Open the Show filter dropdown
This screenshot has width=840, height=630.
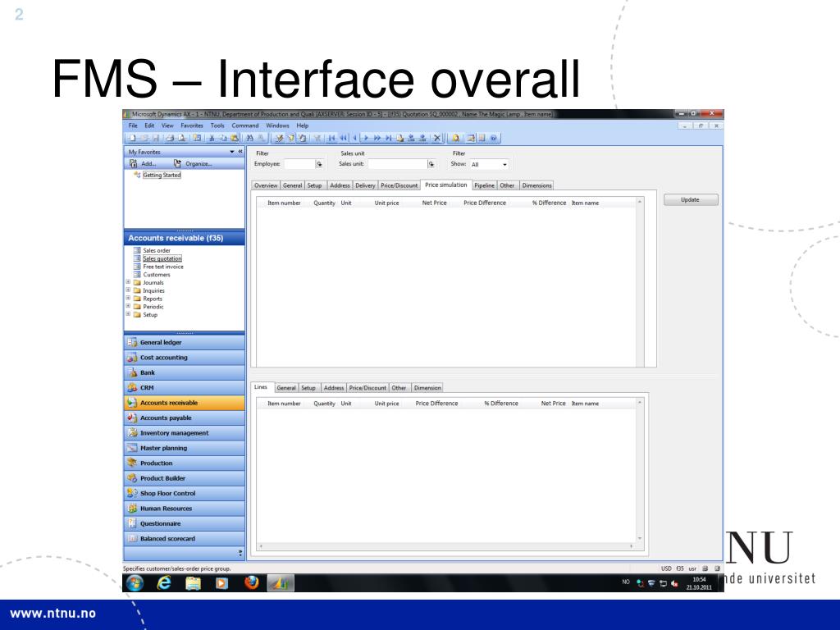(x=504, y=164)
